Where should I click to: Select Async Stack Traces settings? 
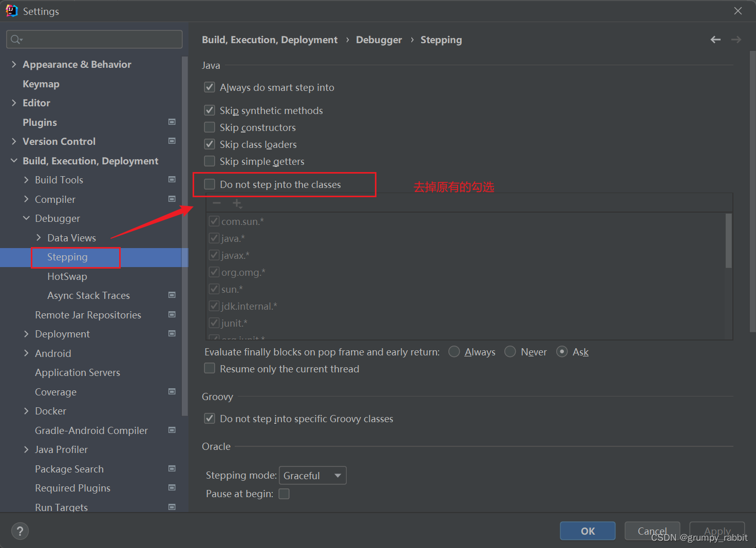(x=88, y=295)
